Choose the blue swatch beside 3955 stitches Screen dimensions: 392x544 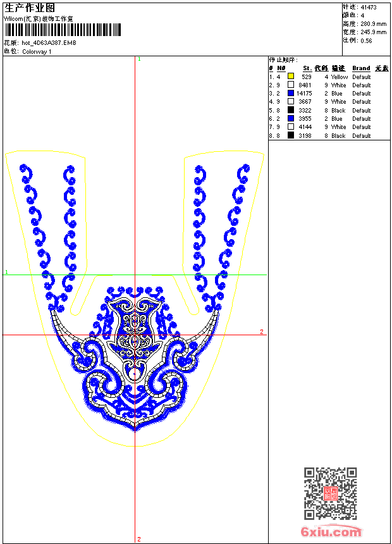(291, 118)
